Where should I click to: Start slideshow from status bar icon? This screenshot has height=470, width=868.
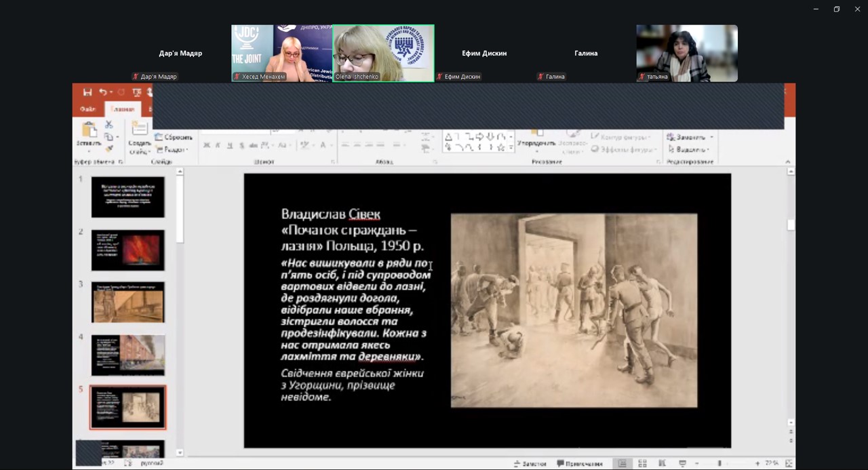pos(682,463)
